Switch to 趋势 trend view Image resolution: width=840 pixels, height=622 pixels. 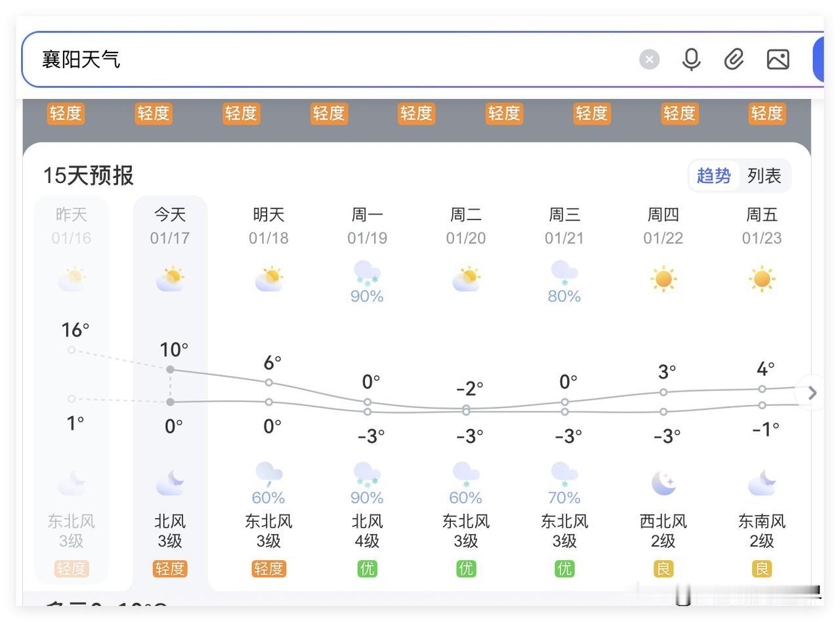[713, 176]
